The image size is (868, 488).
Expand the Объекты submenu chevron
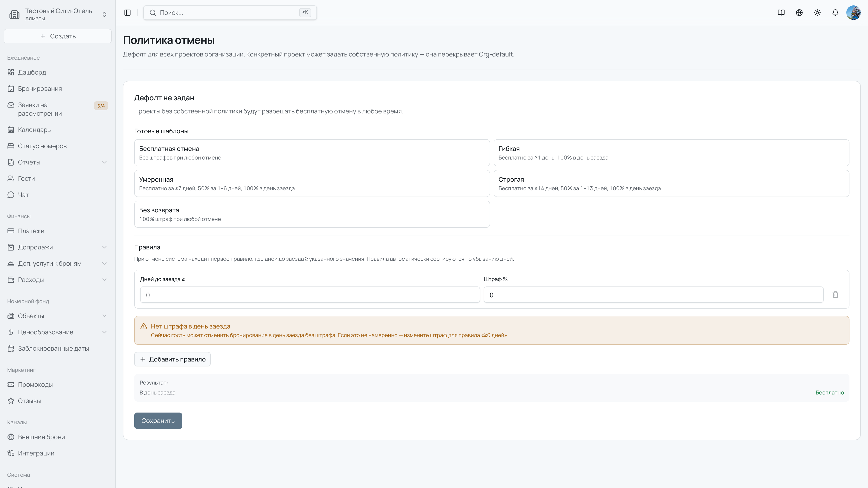tap(104, 316)
